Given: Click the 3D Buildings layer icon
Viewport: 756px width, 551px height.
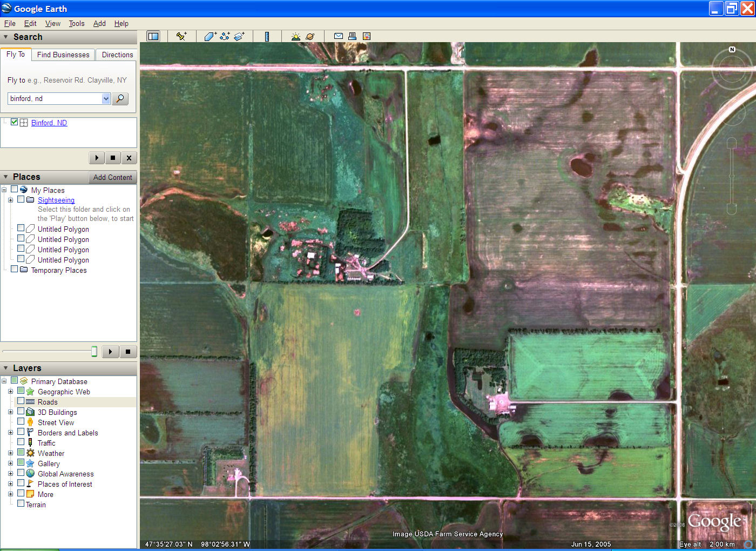Looking at the screenshot, I should pos(30,412).
